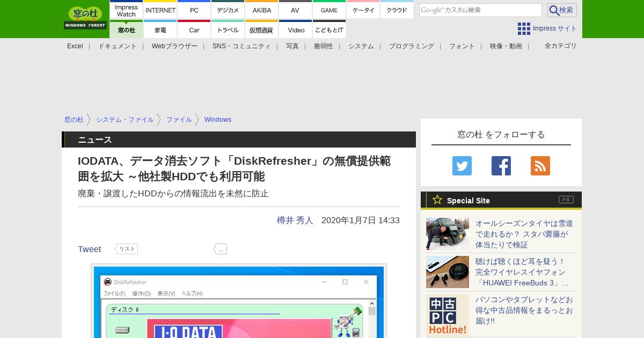The image size is (644, 338).
Task: Open the こどもとIT tab
Action: tap(329, 30)
